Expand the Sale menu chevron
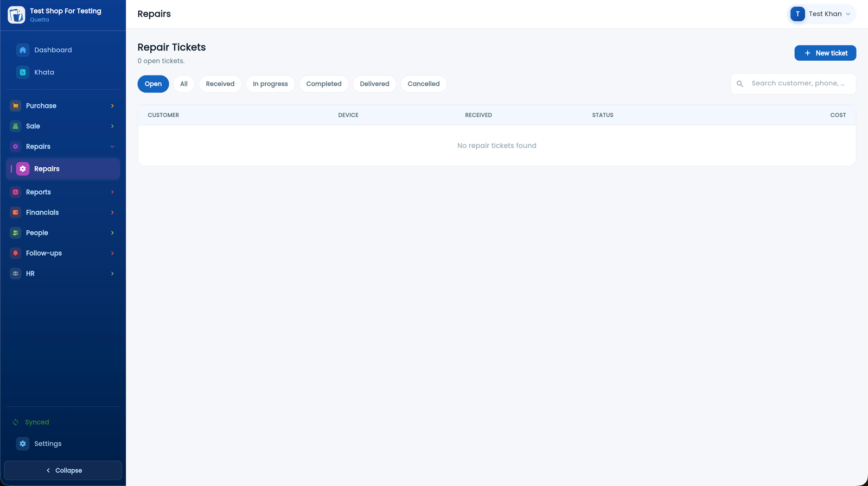 [x=112, y=126]
